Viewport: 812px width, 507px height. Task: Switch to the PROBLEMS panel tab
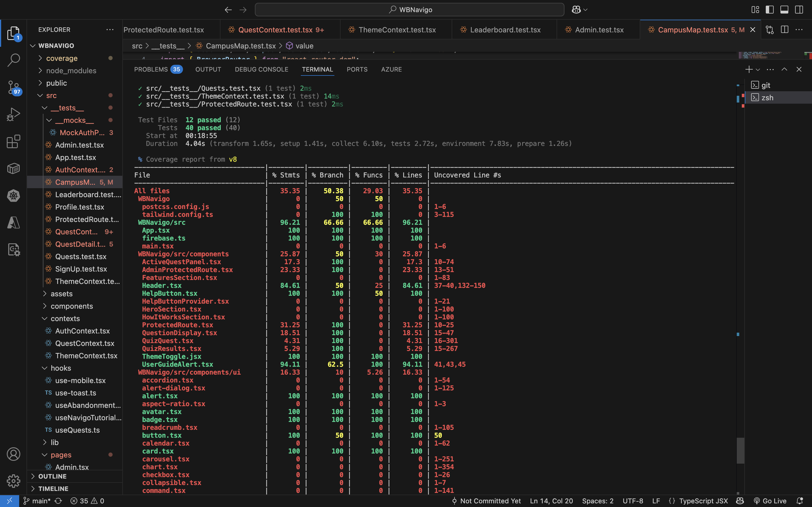[151, 69]
